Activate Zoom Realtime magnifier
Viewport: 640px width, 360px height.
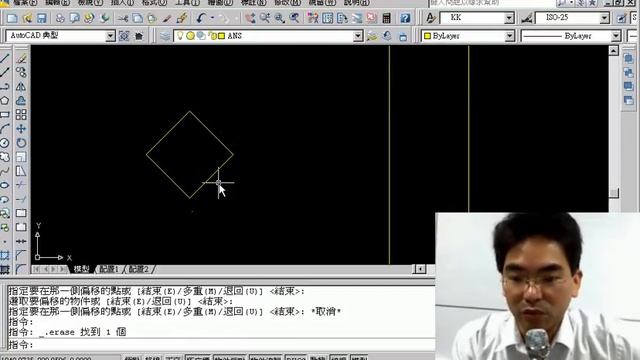coord(264,18)
